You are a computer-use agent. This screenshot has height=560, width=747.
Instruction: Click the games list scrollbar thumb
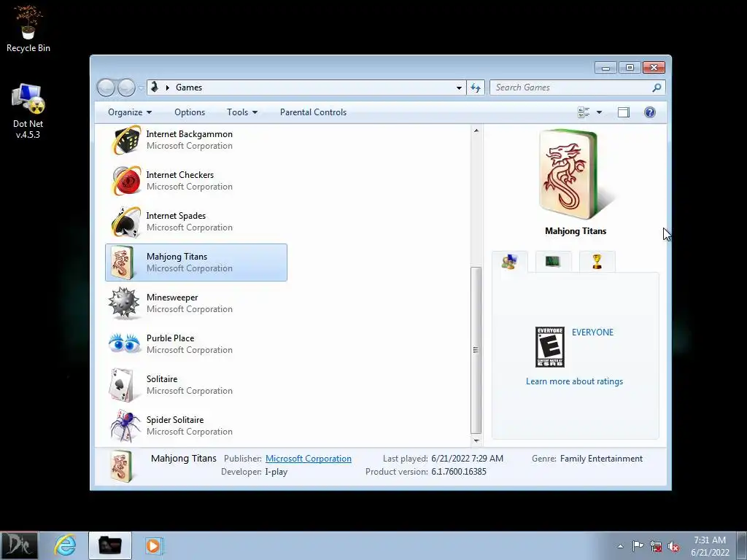tap(476, 350)
